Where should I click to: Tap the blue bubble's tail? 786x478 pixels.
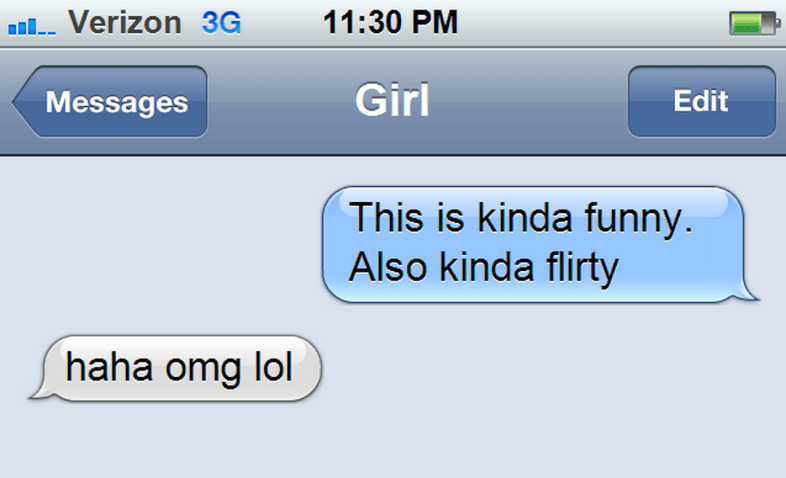tap(748, 293)
